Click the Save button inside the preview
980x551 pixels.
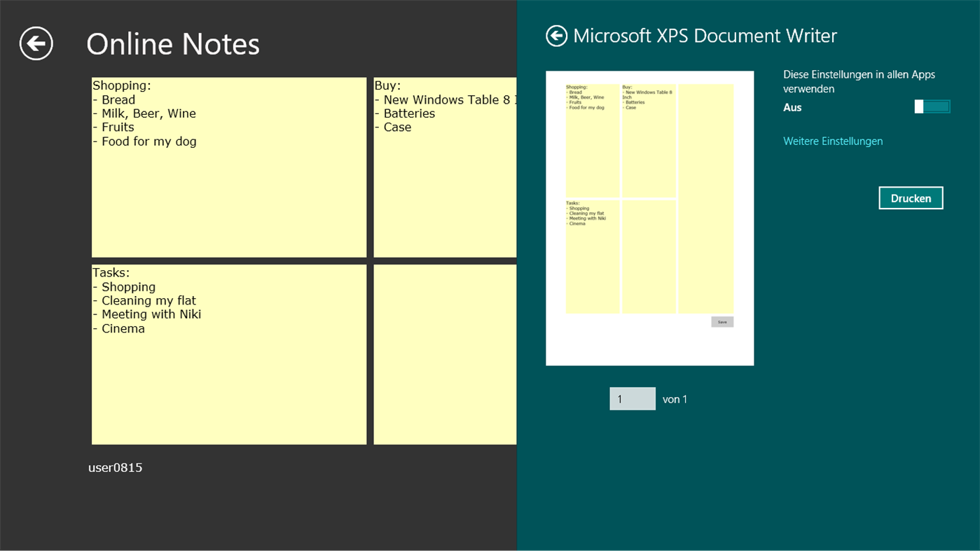tap(722, 321)
